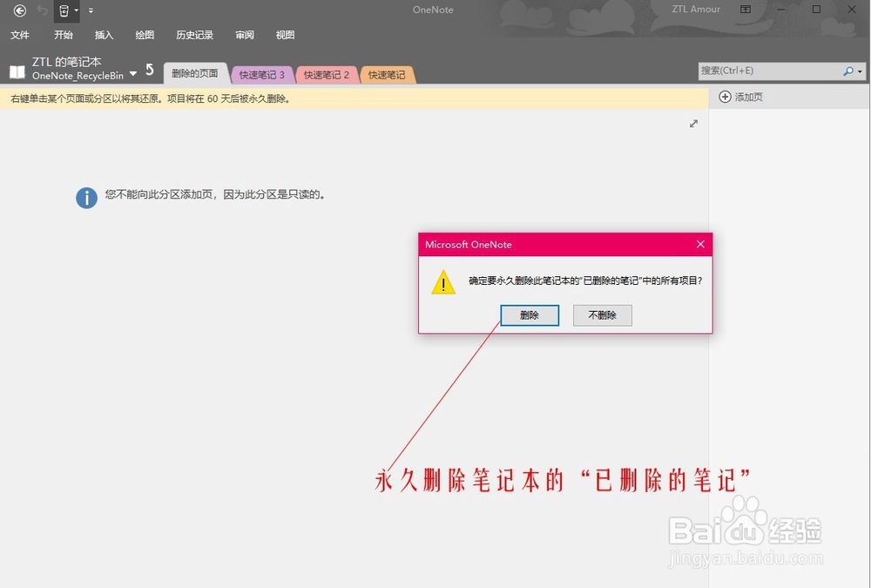Open Customize Quick Access Toolbar dropdown
This screenshot has height=588, width=871.
[x=91, y=10]
